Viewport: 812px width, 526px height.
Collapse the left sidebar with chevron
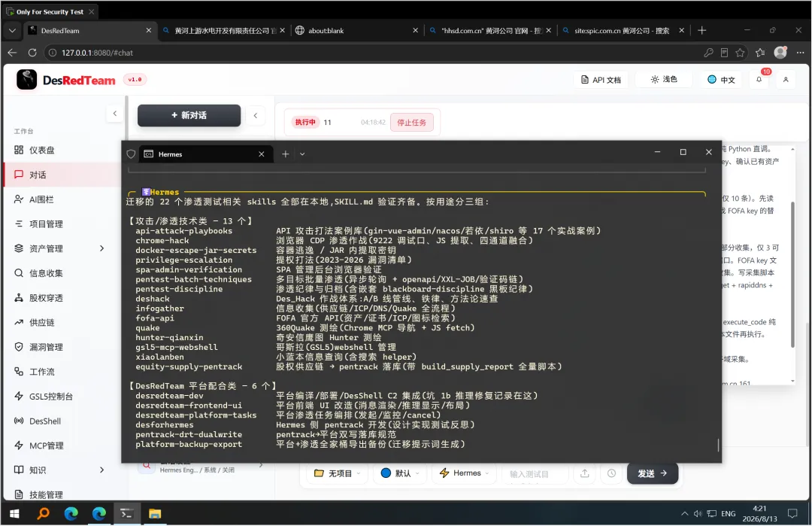click(114, 114)
